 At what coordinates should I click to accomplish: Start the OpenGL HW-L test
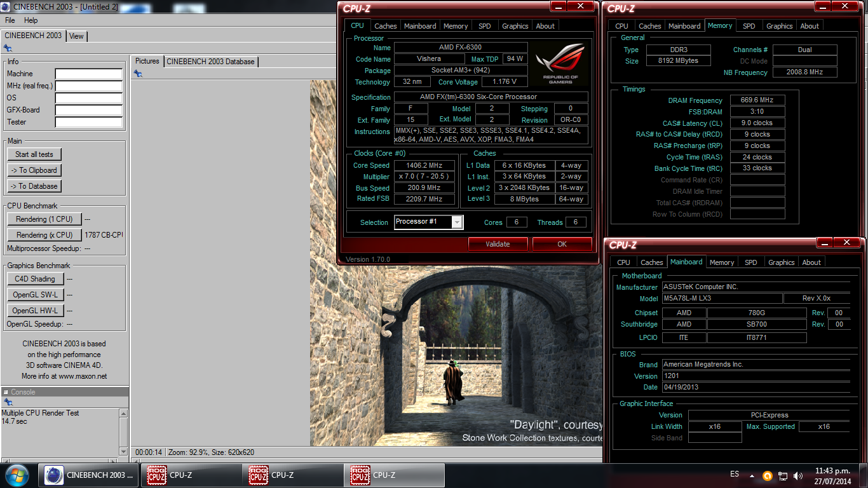pyautogui.click(x=35, y=311)
